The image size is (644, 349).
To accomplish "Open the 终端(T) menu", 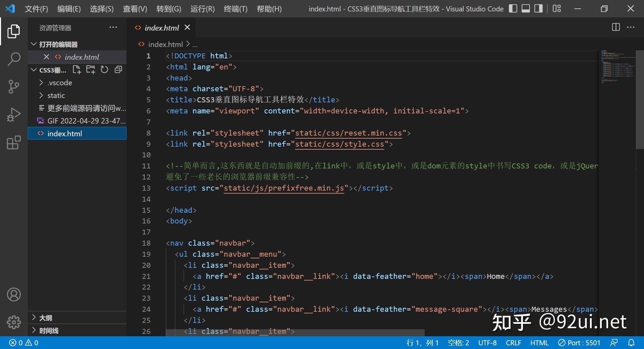I will coord(235,9).
